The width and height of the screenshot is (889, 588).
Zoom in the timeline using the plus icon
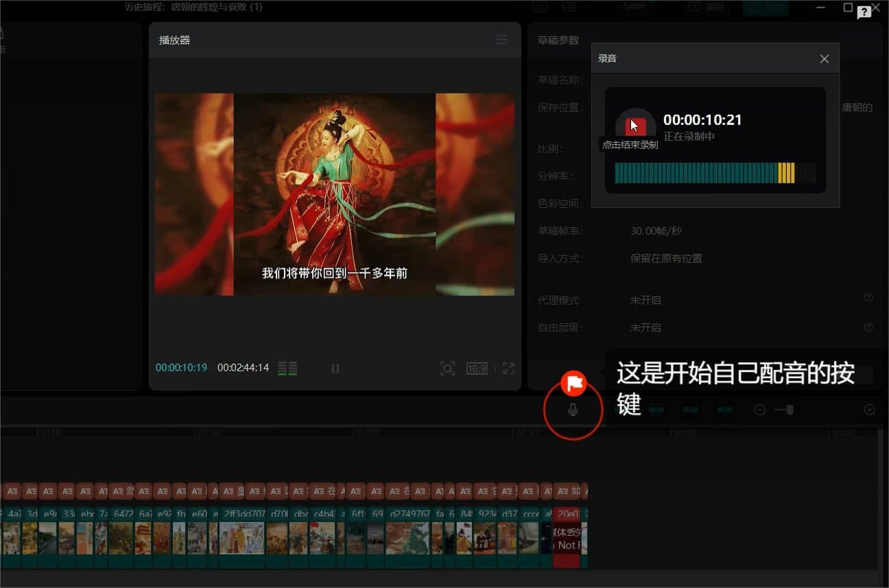click(x=870, y=409)
